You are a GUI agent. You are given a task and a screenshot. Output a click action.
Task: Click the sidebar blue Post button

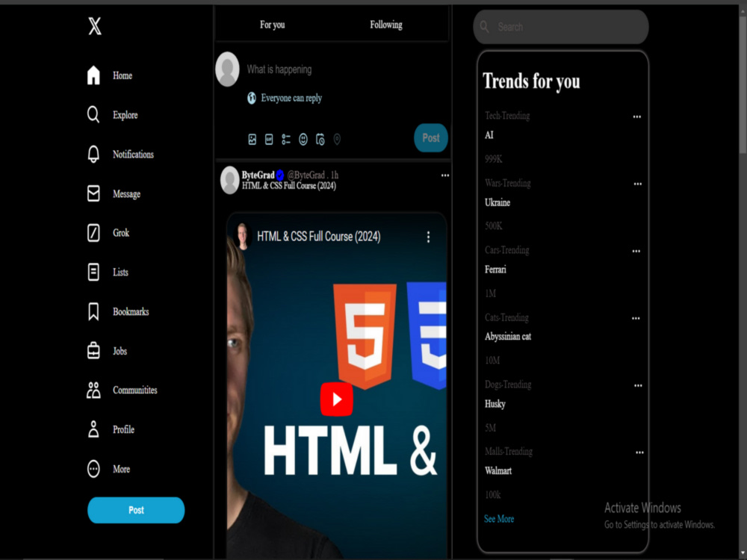pos(136,510)
